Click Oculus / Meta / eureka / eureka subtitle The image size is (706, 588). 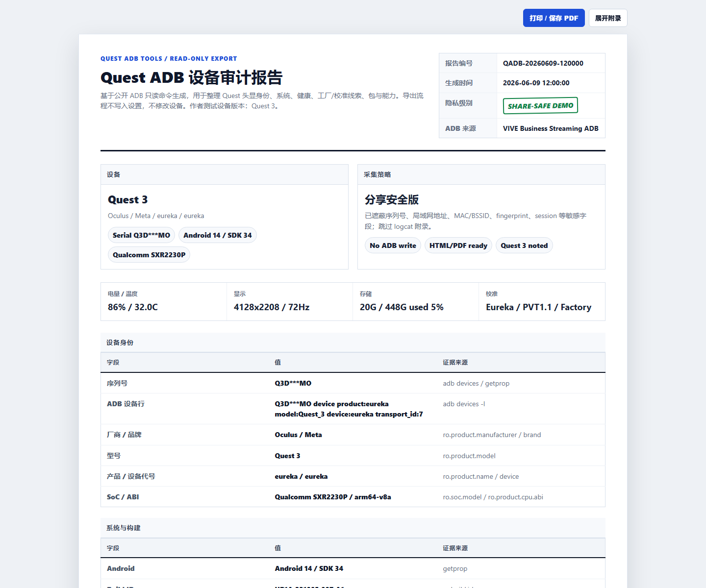coord(156,216)
